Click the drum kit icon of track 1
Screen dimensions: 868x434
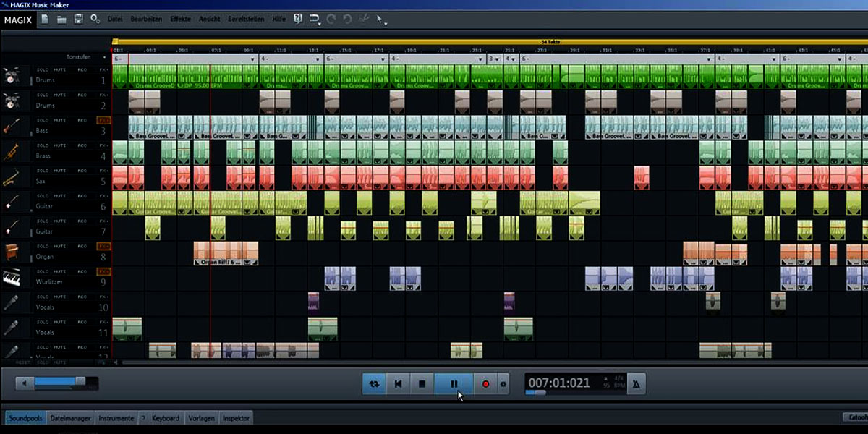pos(11,76)
